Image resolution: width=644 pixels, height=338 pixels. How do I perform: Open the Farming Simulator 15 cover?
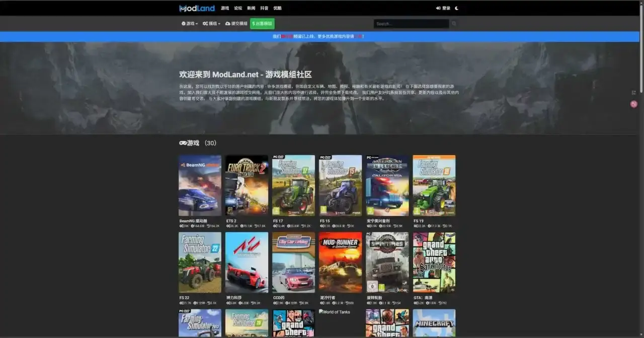click(x=340, y=185)
